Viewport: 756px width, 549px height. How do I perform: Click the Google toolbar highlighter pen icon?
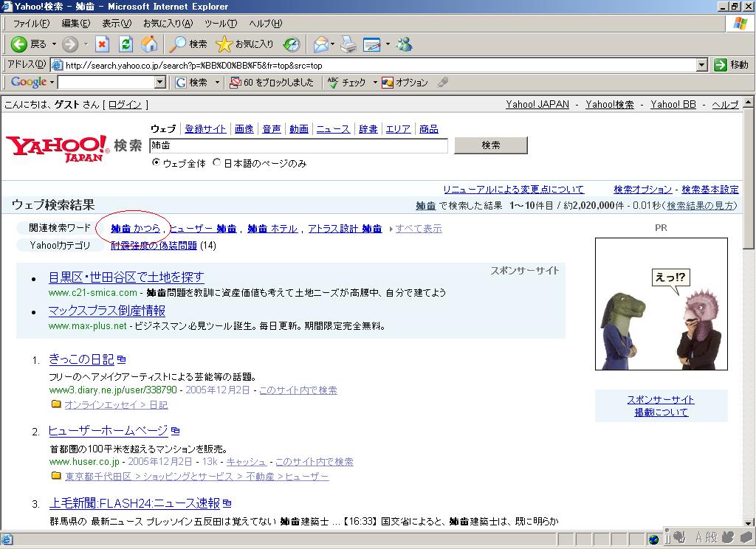[x=443, y=83]
